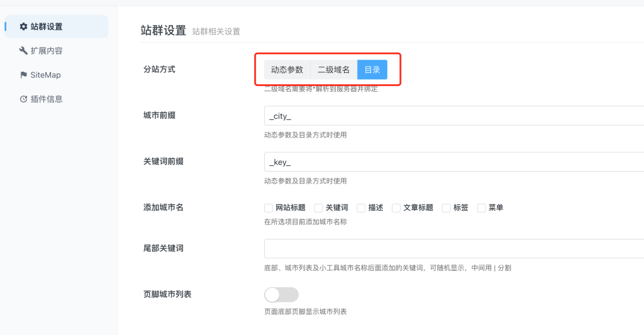
Task: Check the 网站标题 checkbox
Action: [269, 208]
